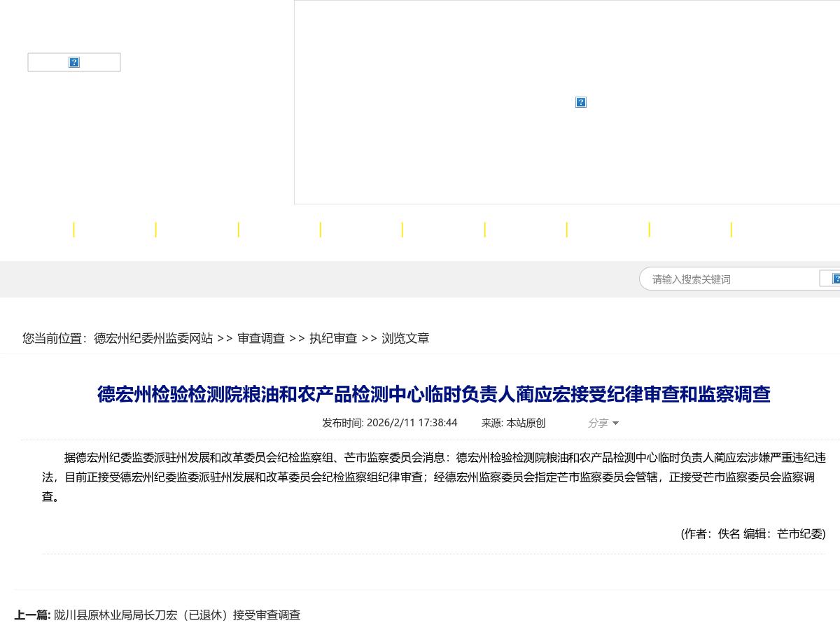Open the 分享 share dropdown arrow
Image resolution: width=840 pixels, height=630 pixels.
coord(615,423)
